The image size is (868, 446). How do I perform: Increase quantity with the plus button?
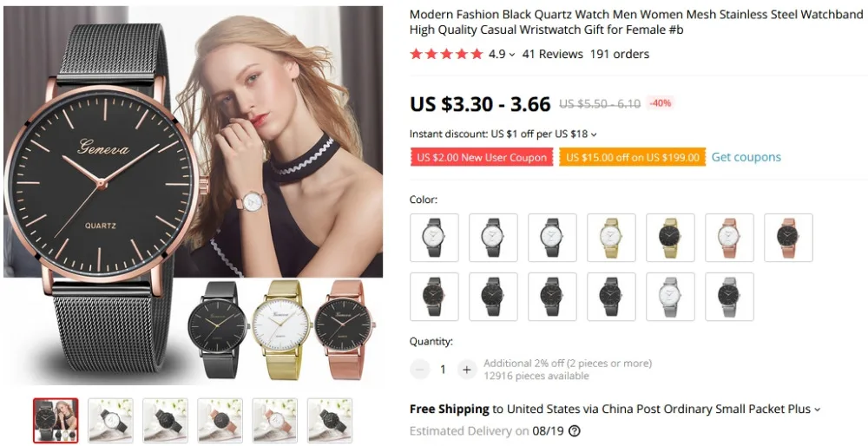467,369
